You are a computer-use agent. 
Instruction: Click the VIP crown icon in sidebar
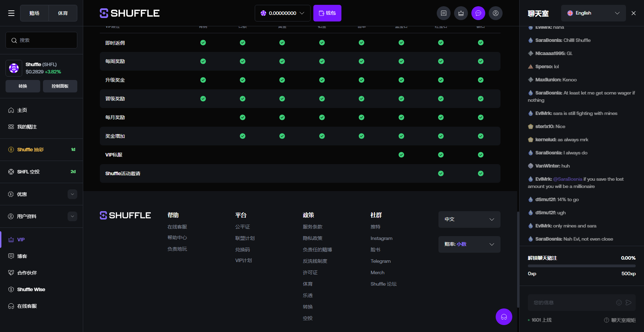11,240
